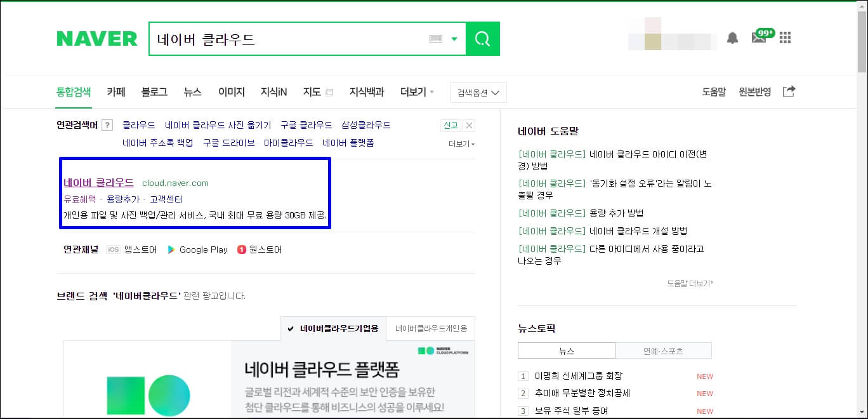868x419 pixels.
Task: Click 도움말 더보기 link
Action: 690,283
